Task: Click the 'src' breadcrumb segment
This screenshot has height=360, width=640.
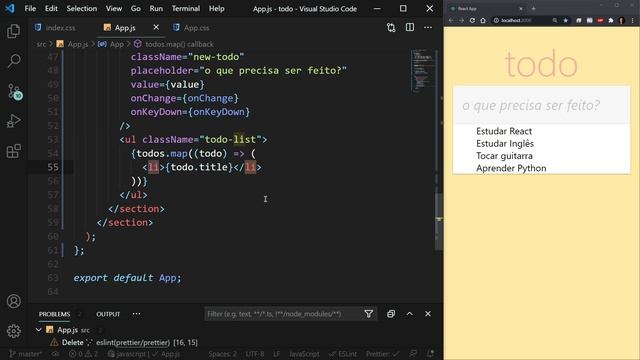Action: coord(41,44)
